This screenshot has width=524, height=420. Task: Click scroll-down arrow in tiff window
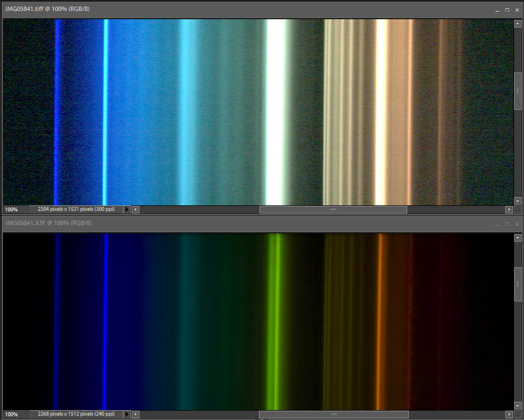(x=517, y=201)
